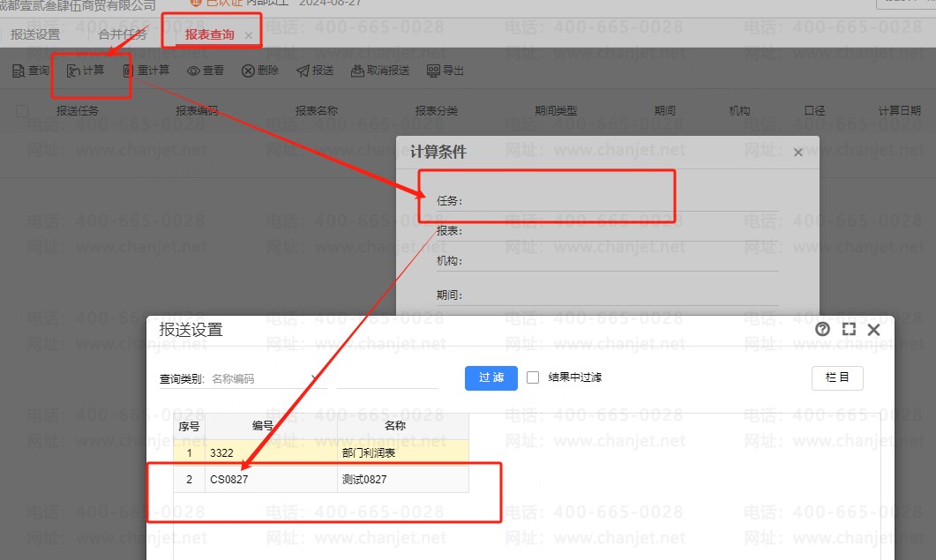This screenshot has width=936, height=560.
Task: Click the 报表编码 column header
Action: tap(197, 110)
